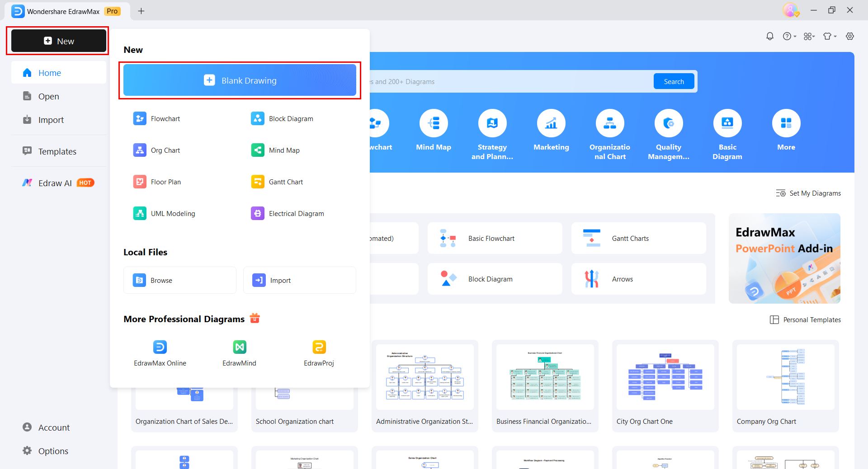Select Import in the sidebar
This screenshot has height=469, width=868.
(59, 120)
